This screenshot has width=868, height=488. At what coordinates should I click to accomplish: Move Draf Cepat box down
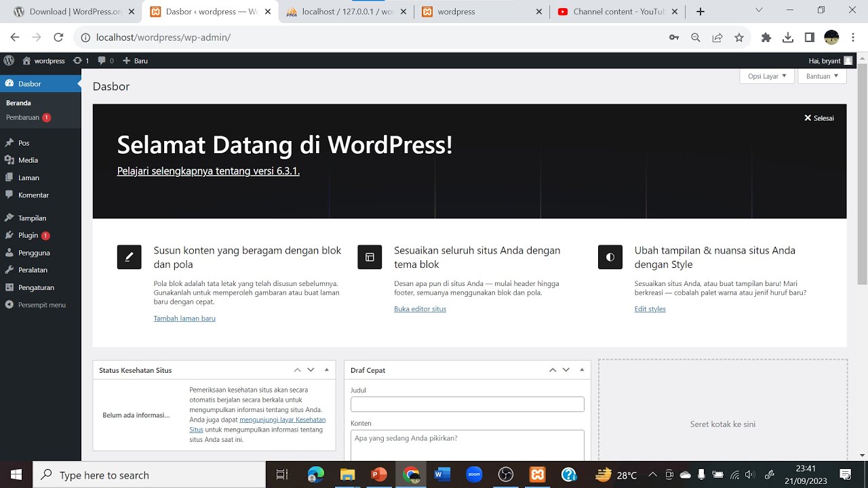(566, 370)
